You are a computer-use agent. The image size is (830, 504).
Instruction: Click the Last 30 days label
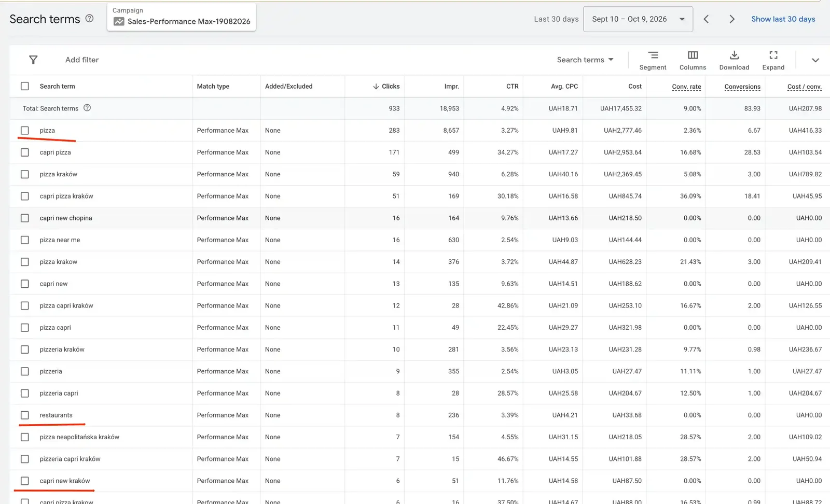point(556,19)
